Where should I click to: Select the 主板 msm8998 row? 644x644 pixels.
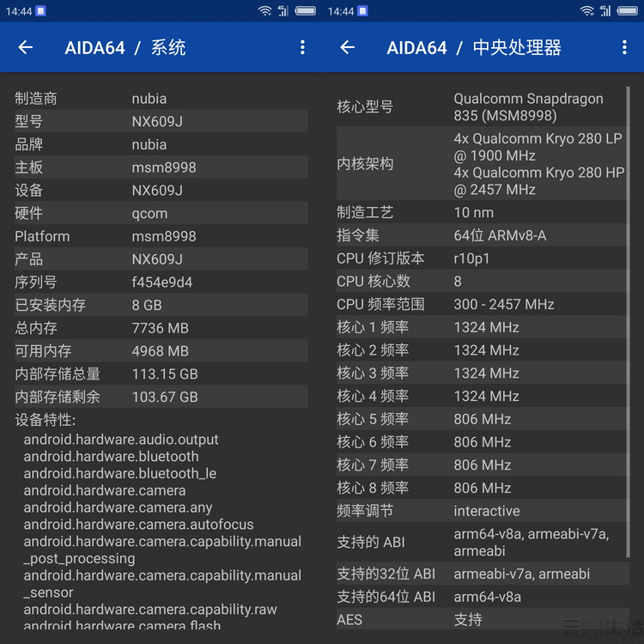pos(161,167)
